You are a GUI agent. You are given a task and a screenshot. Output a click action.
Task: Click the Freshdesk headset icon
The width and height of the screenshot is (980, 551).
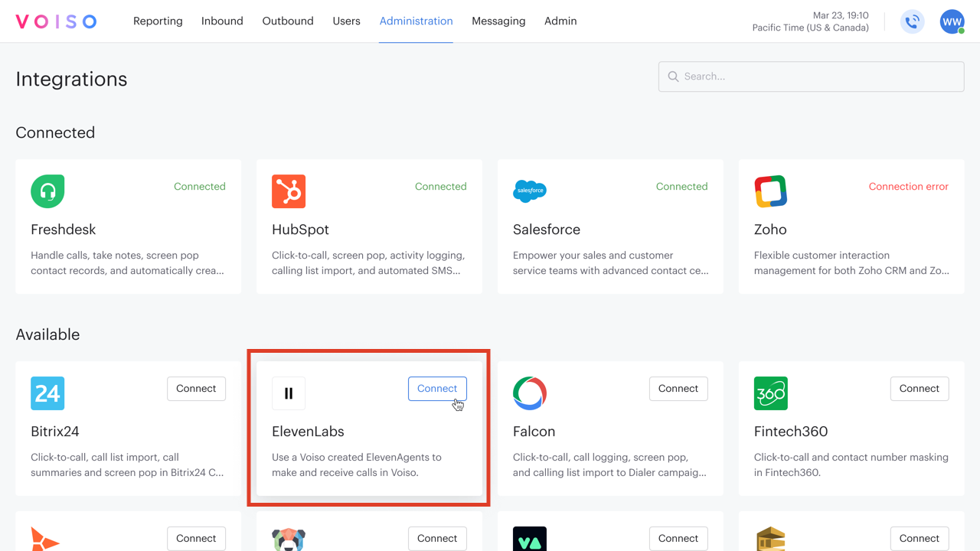[x=47, y=191]
